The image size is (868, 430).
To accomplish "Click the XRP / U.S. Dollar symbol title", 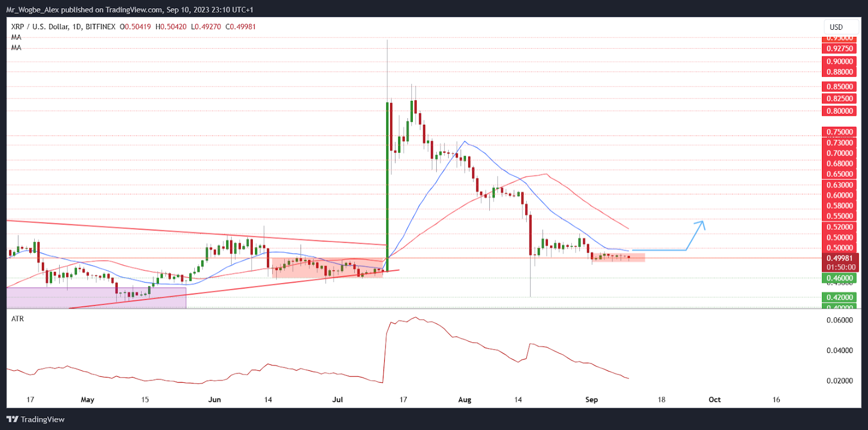I will point(40,27).
